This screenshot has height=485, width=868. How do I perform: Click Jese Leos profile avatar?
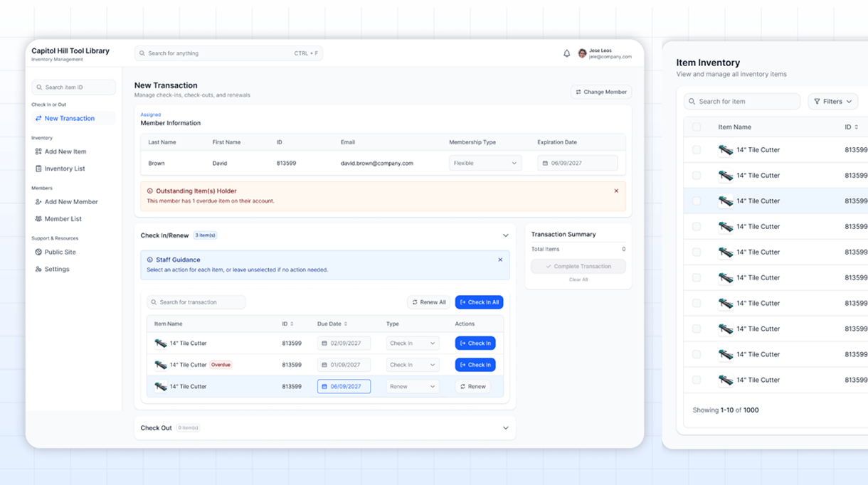click(x=582, y=53)
